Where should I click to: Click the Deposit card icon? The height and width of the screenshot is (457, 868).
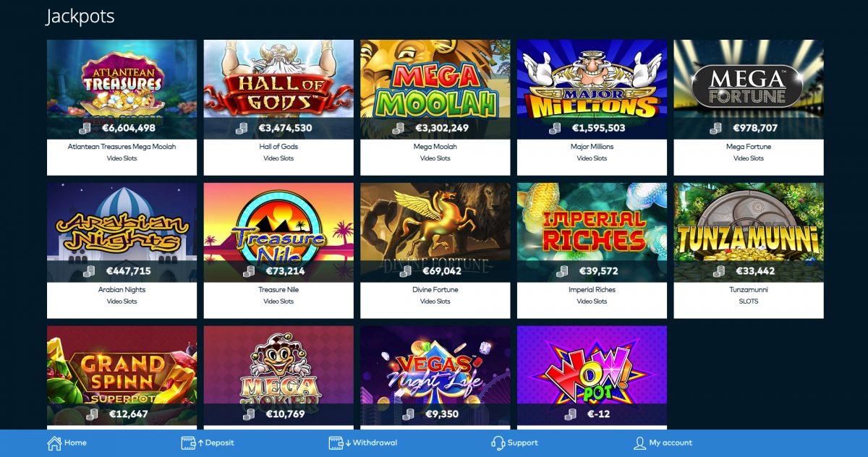pyautogui.click(x=188, y=443)
